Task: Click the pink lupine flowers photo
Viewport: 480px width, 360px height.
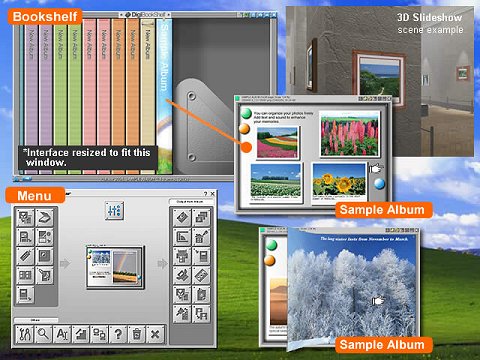Action: [349, 134]
